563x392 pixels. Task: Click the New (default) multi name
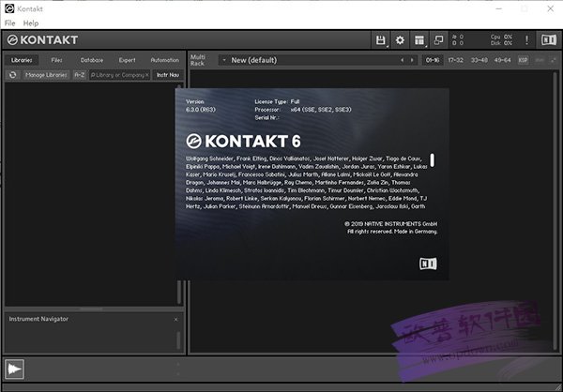pyautogui.click(x=254, y=60)
